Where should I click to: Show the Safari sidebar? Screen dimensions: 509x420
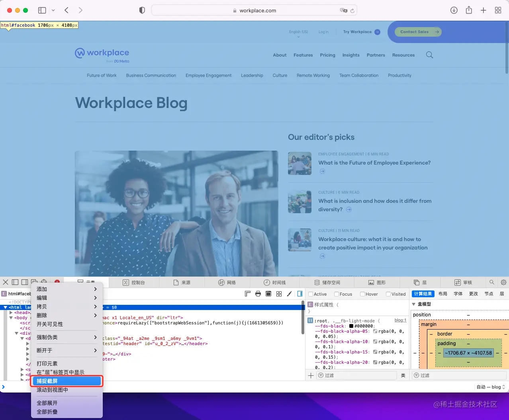42,10
